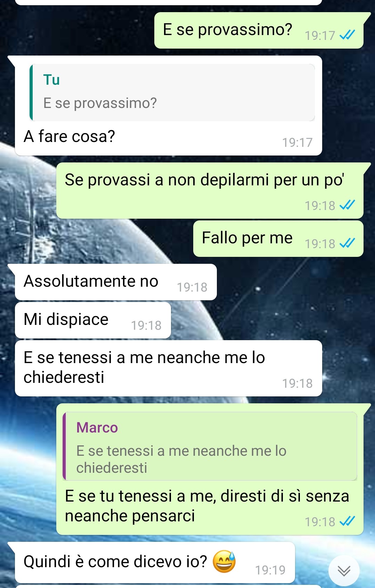Tap the sweating smile emoji
This screenshot has width=375, height=588.
coord(224,561)
